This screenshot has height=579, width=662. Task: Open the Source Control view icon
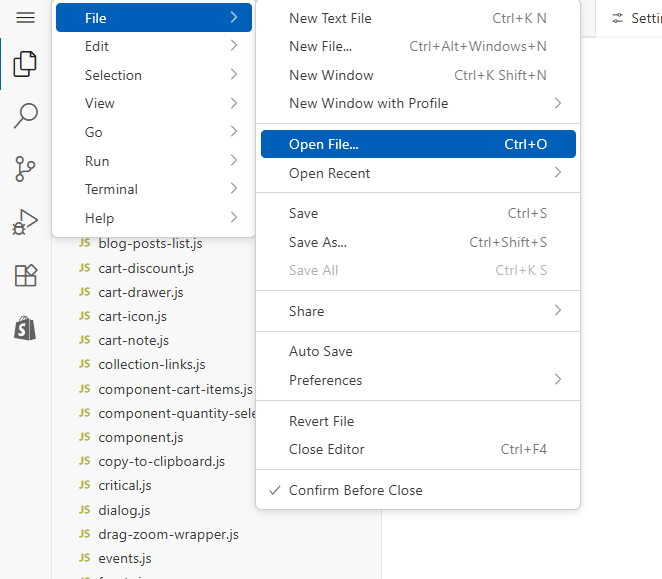click(26, 170)
